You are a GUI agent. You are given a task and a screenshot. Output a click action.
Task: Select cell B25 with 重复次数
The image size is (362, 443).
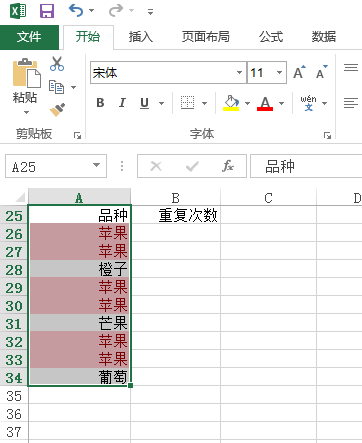(176, 215)
